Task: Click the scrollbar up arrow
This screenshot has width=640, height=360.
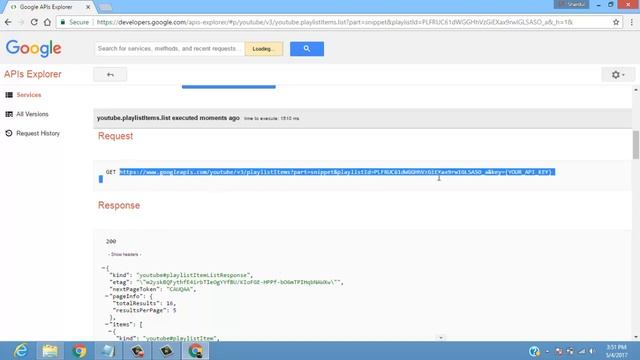Action: pyautogui.click(x=636, y=90)
